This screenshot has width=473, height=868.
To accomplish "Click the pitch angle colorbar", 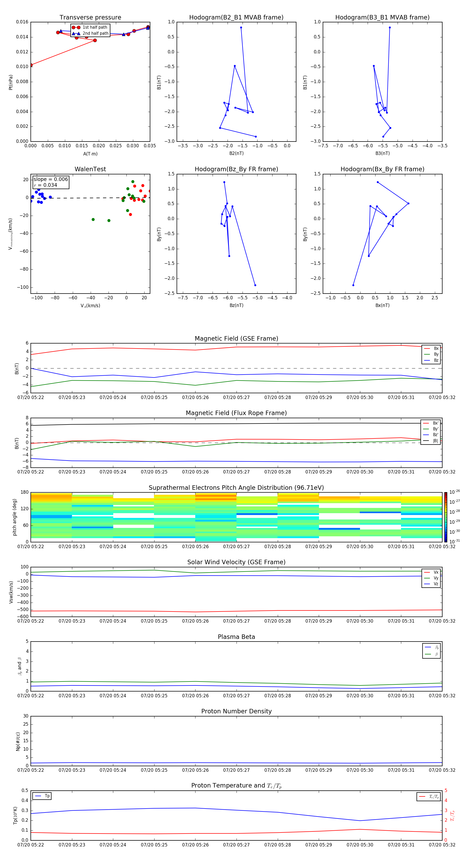I will [446, 517].
